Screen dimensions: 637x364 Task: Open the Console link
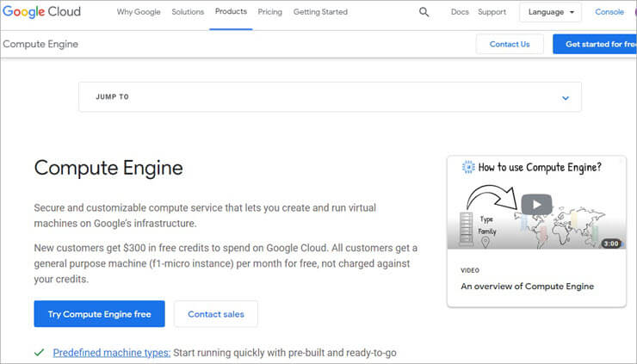609,12
